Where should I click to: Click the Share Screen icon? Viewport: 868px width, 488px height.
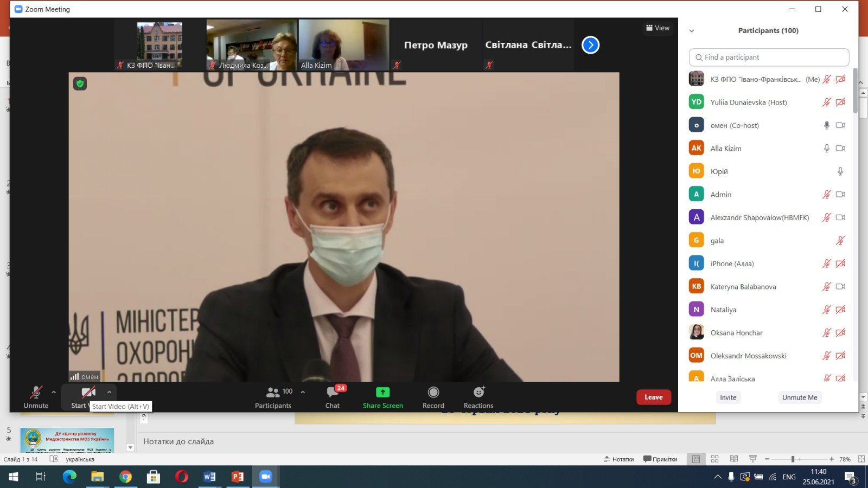coord(382,393)
